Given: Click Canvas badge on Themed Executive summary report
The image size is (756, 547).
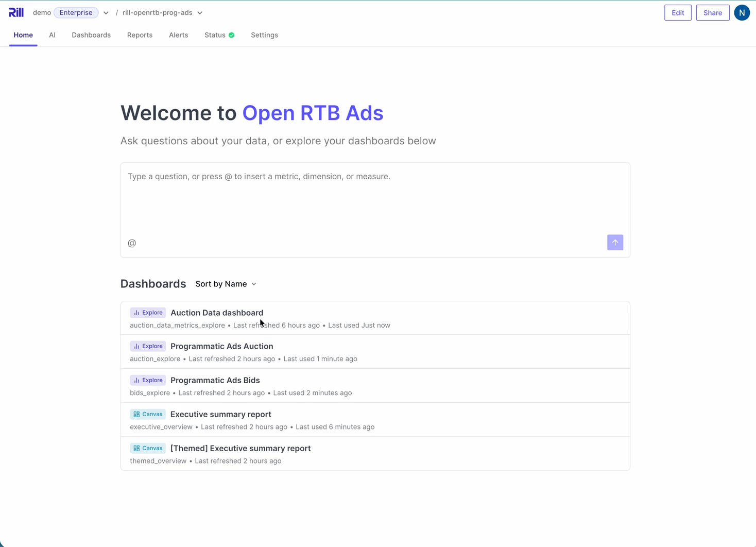Looking at the screenshot, I should point(148,448).
